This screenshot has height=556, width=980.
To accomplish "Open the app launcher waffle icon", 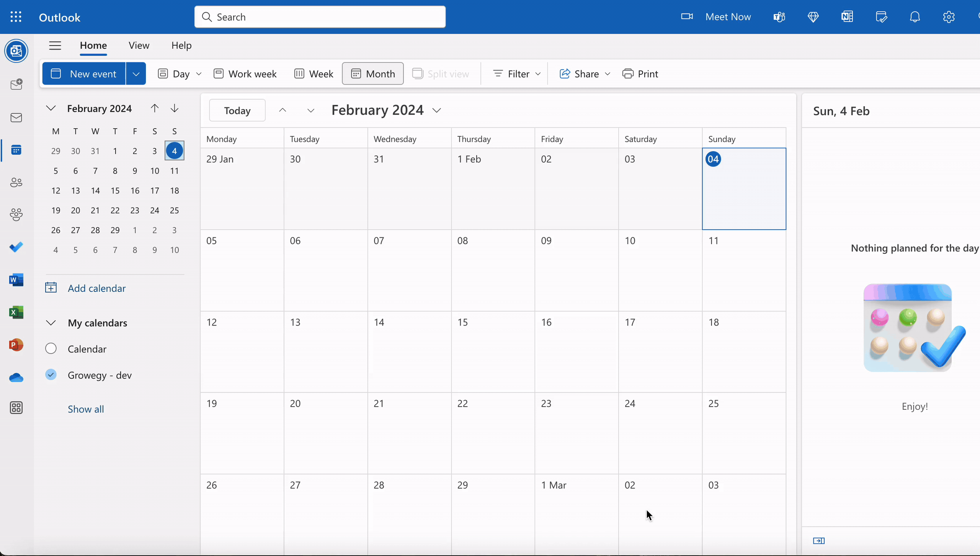I will pos(16,17).
